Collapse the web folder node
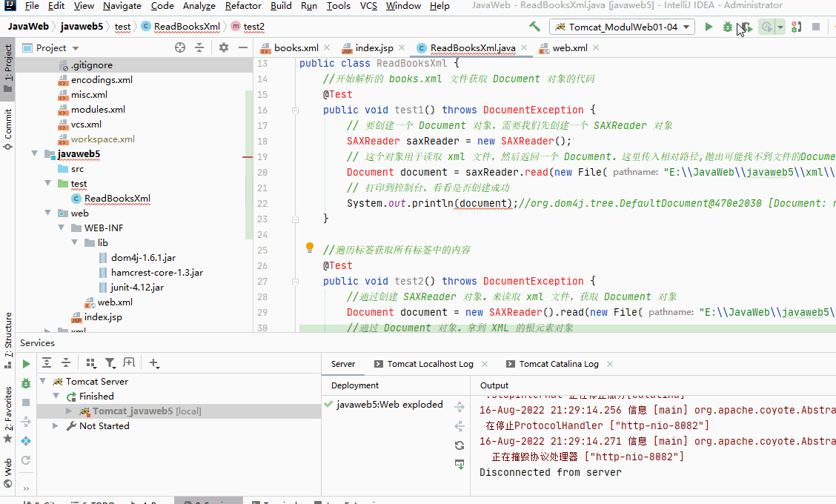The image size is (836, 504). tap(47, 213)
